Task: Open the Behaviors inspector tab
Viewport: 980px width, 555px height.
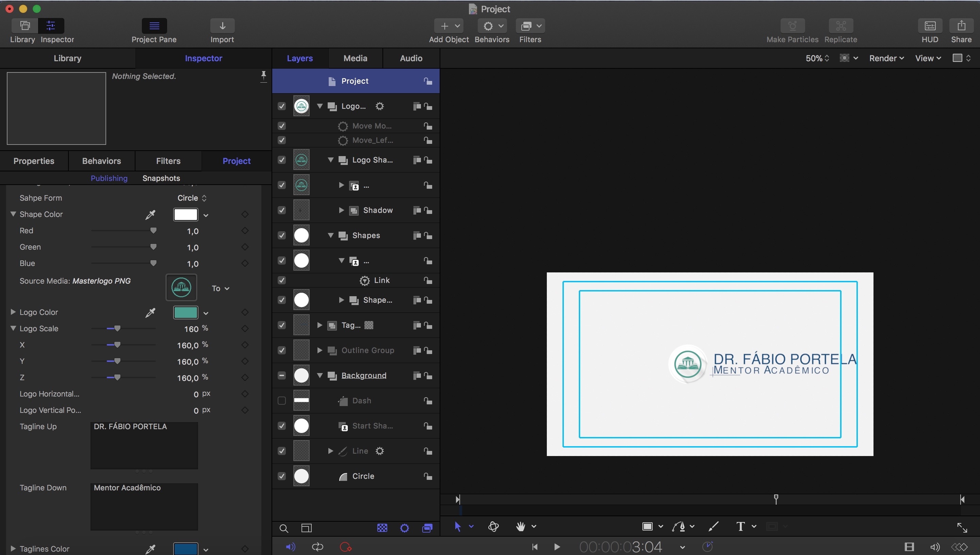Action: pos(101,161)
